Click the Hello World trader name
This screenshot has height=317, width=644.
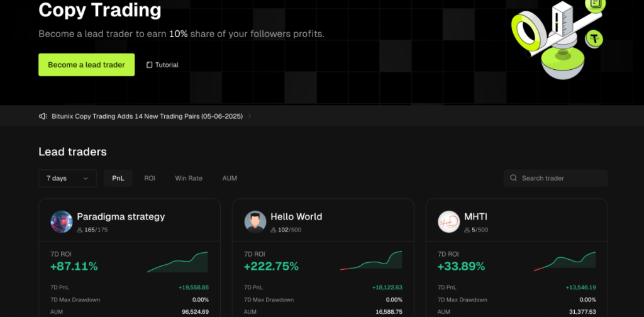point(296,216)
